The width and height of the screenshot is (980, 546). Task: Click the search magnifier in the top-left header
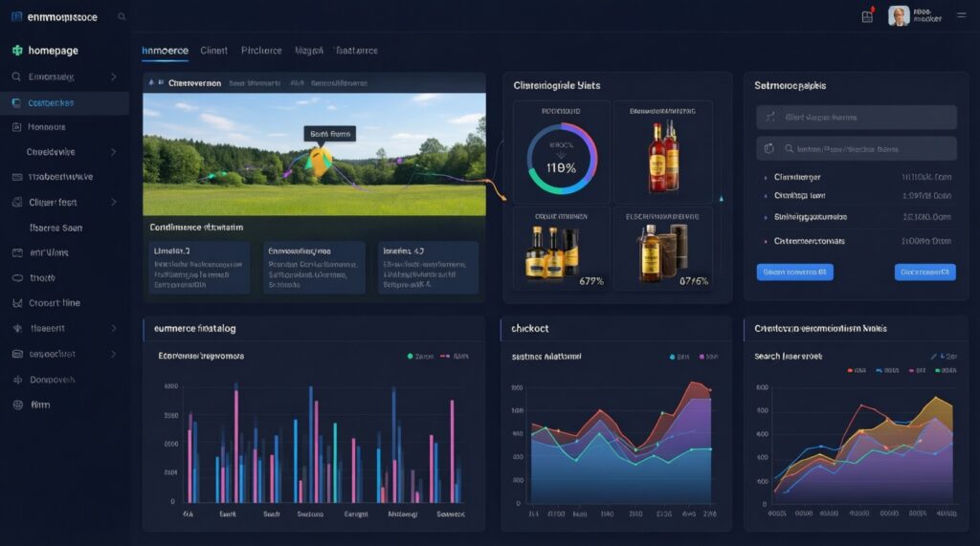click(x=121, y=17)
